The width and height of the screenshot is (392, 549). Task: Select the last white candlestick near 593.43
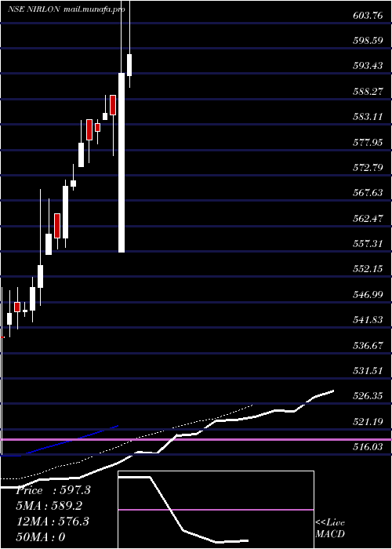pos(129,65)
